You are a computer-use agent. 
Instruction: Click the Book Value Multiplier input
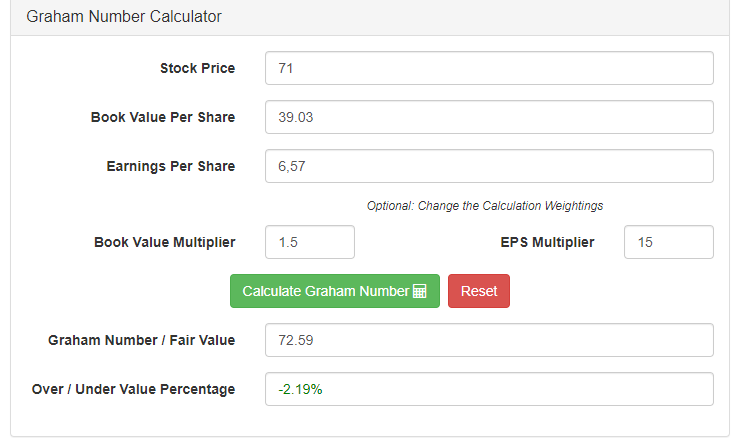309,242
